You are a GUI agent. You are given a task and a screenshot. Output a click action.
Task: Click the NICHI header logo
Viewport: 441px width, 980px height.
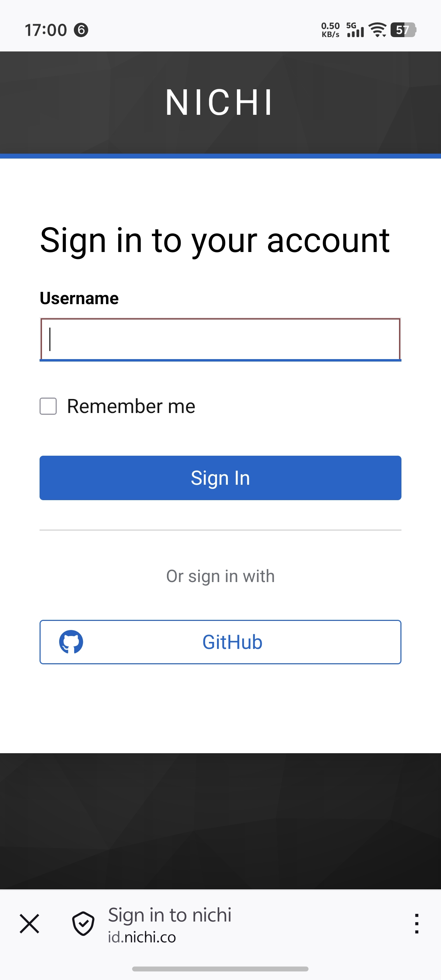click(219, 102)
